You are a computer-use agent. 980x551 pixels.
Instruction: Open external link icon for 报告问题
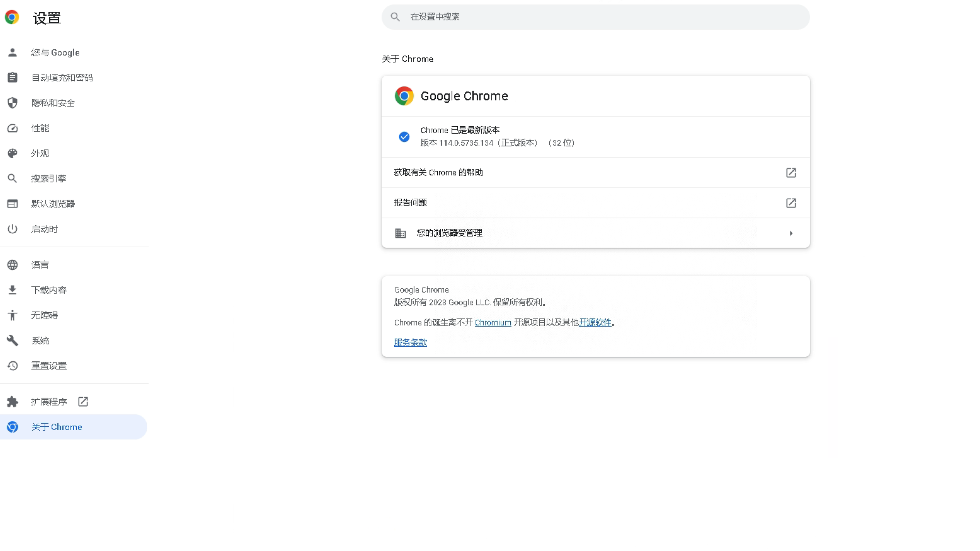791,203
